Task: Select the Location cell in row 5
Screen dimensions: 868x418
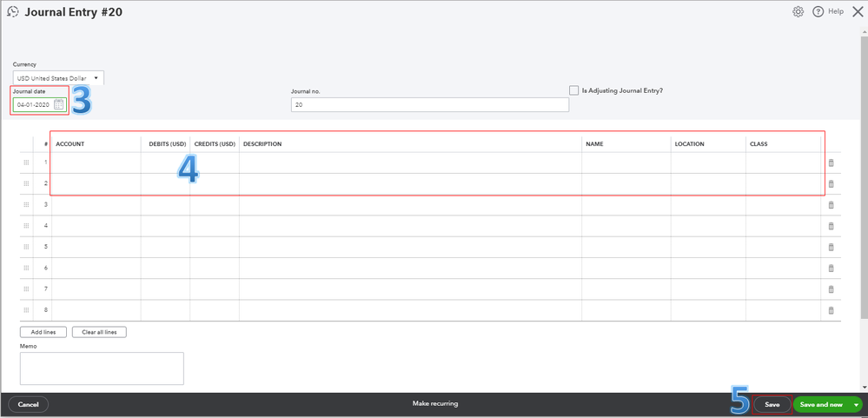Action: [709, 247]
